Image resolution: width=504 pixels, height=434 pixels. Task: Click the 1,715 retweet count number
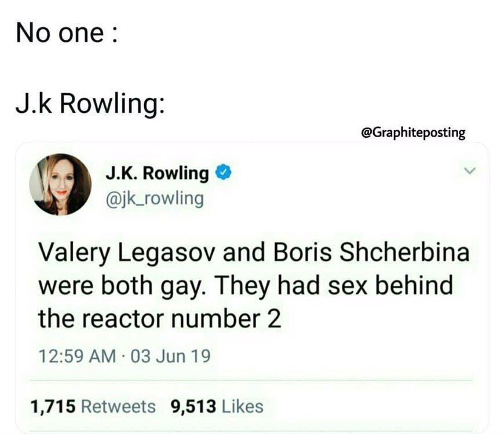tap(53, 406)
